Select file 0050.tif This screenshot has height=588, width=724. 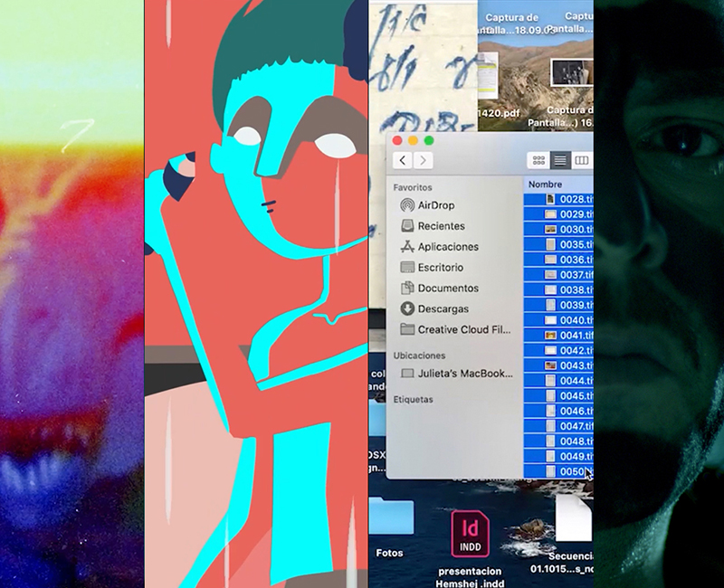tap(558, 471)
